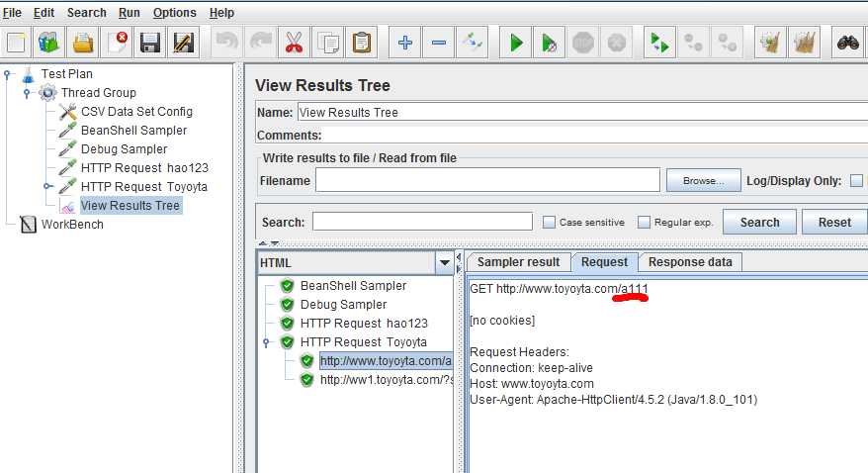Switch to the Response data tab
868x473 pixels.
[690, 262]
